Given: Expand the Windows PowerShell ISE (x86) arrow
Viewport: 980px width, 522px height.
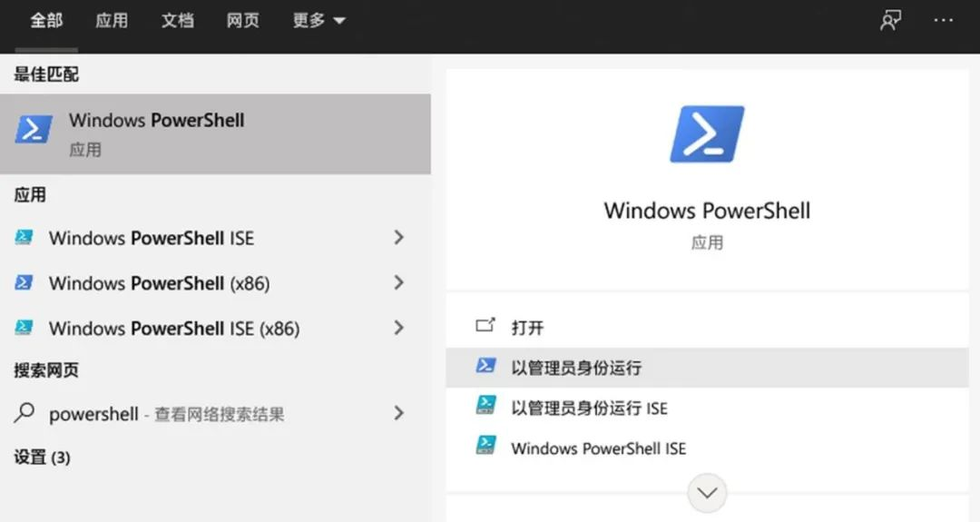Looking at the screenshot, I should point(398,328).
